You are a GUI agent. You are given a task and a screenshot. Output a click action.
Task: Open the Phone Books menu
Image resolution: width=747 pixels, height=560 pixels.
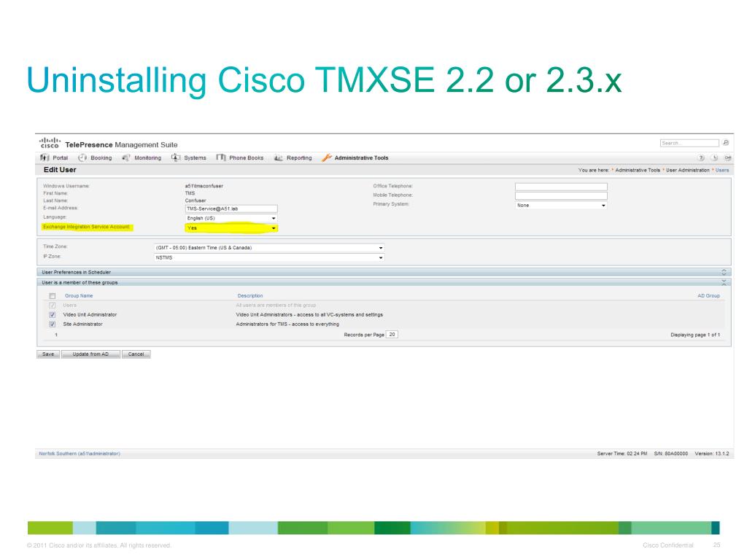[247, 158]
